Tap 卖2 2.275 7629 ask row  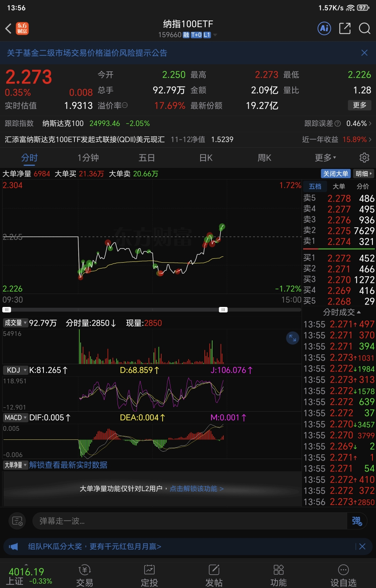pos(339,230)
